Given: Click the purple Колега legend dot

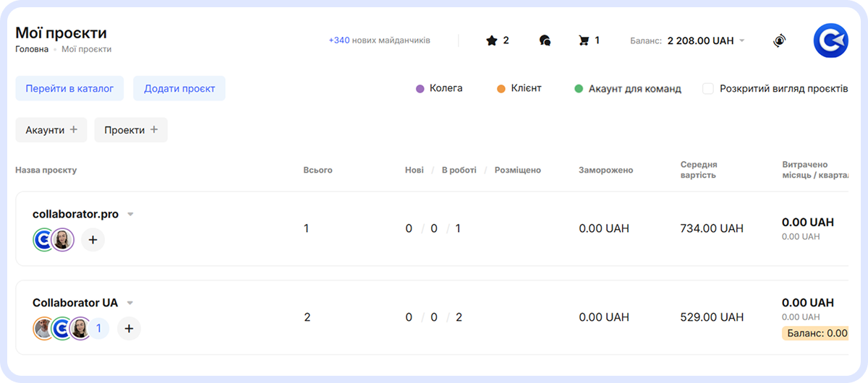Looking at the screenshot, I should (x=420, y=89).
